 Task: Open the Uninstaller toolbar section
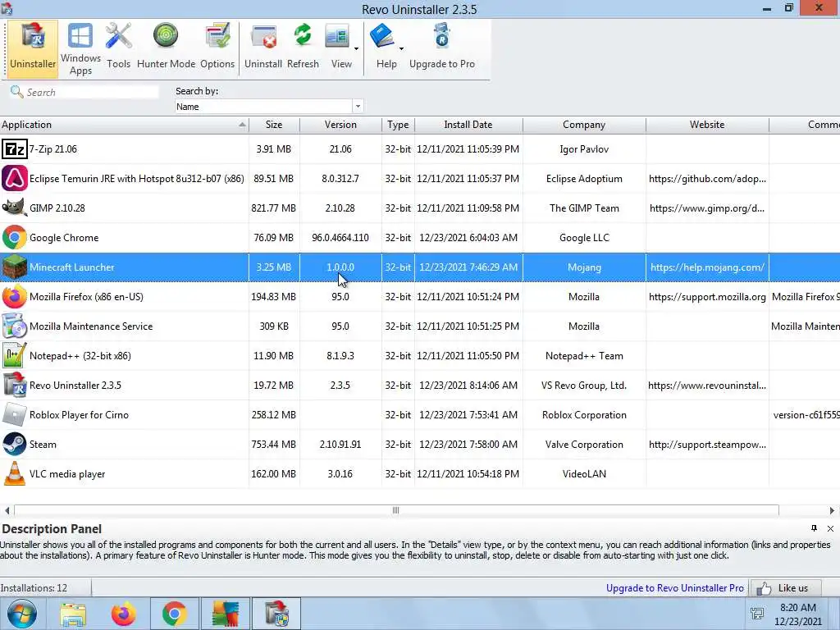pos(33,48)
